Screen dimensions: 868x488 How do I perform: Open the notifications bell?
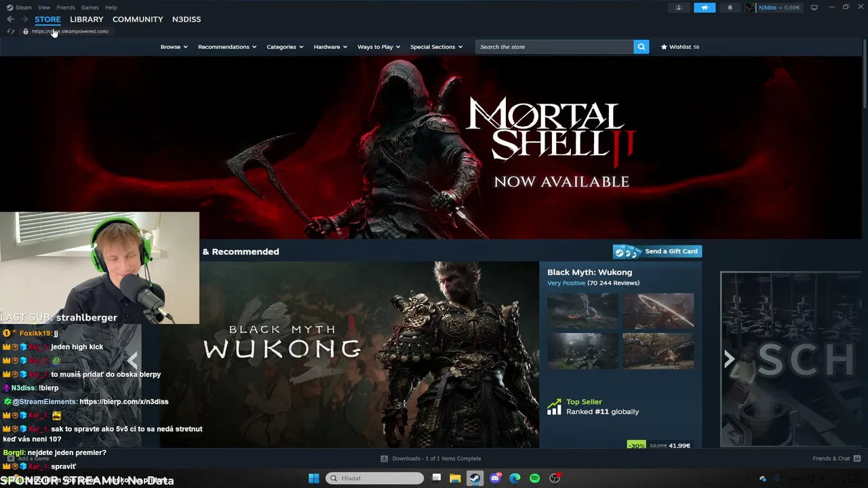tap(730, 7)
